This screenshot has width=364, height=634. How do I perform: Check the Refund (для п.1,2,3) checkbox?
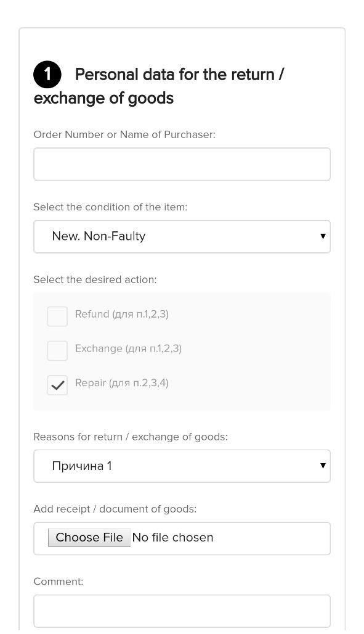point(57,316)
